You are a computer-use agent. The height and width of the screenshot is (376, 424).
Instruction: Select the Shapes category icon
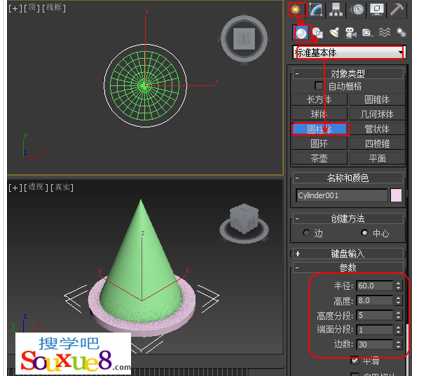click(x=318, y=33)
